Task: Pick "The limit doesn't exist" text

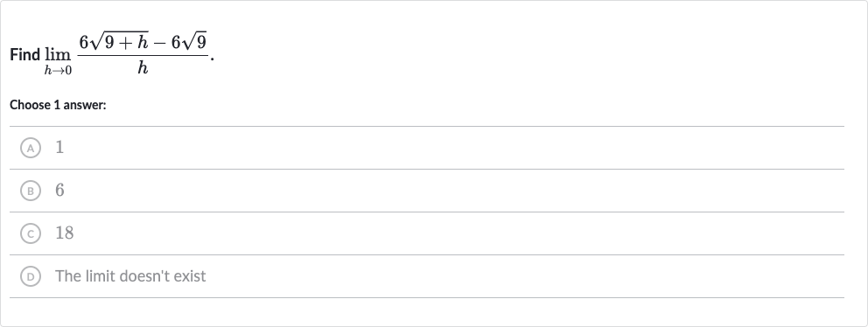Action: click(x=130, y=275)
